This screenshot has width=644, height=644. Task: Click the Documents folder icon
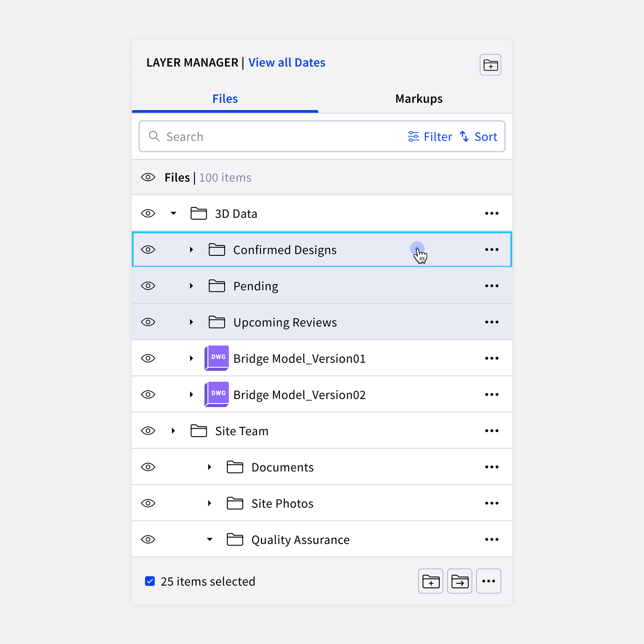click(x=235, y=467)
